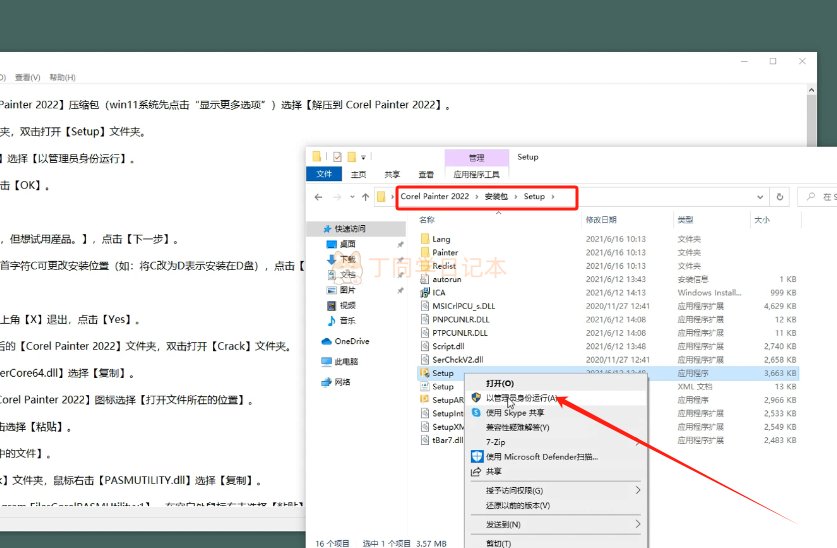Viewport: 837px width, 548px height.
Task: Click the Skype share icon in context menu
Action: [476, 412]
